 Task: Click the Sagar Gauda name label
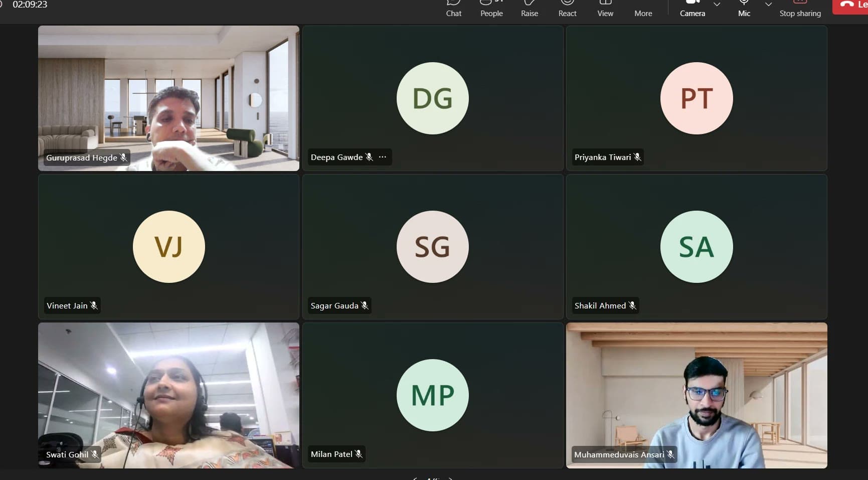(x=334, y=305)
